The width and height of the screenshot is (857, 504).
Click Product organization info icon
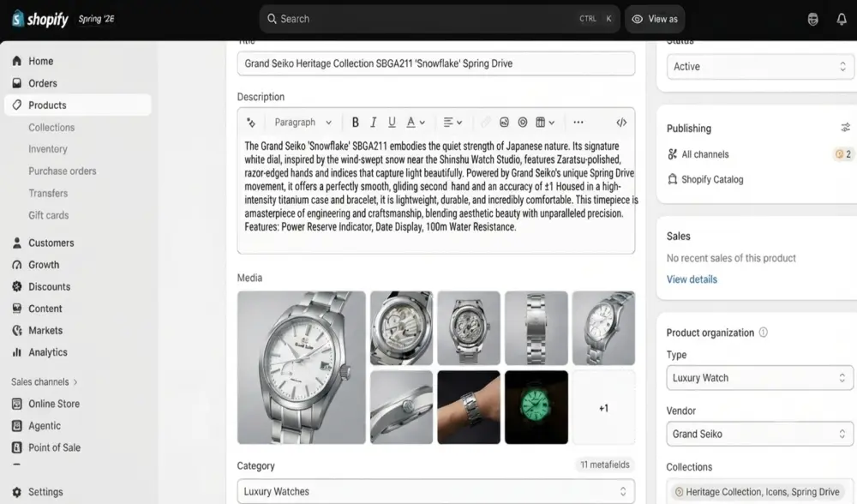coord(764,333)
